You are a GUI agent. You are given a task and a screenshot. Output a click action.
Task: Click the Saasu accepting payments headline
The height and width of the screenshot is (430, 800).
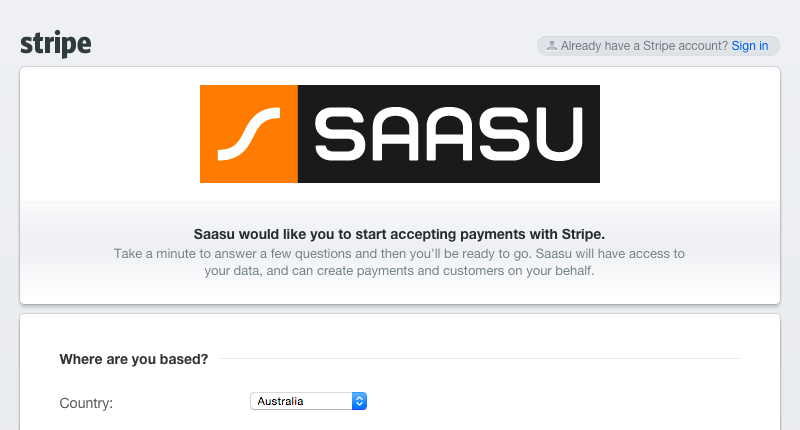pos(399,234)
